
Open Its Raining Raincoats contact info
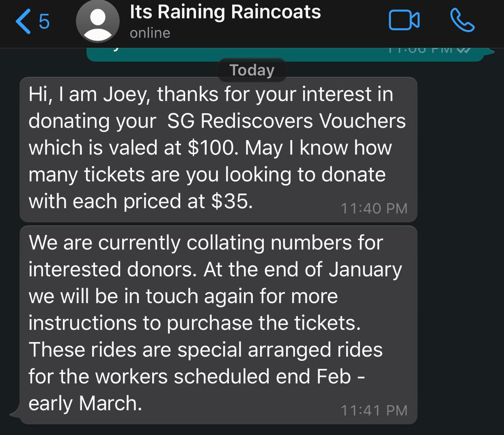coord(225,12)
